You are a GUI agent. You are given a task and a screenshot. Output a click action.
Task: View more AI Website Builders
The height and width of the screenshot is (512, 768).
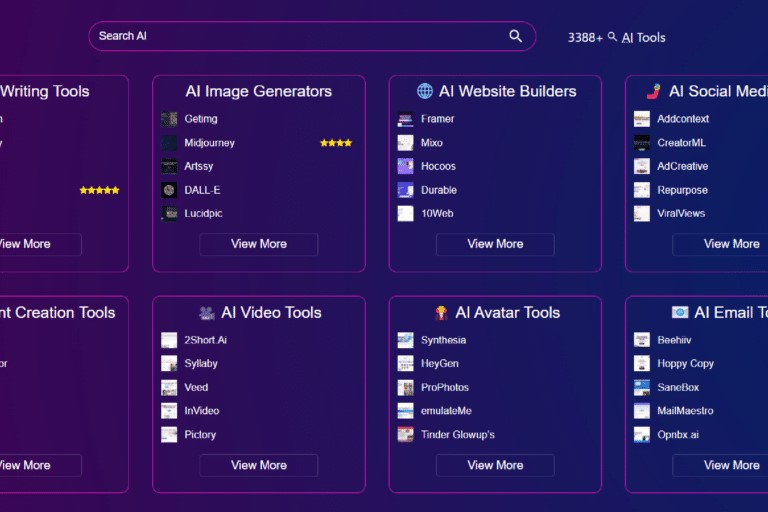click(495, 244)
